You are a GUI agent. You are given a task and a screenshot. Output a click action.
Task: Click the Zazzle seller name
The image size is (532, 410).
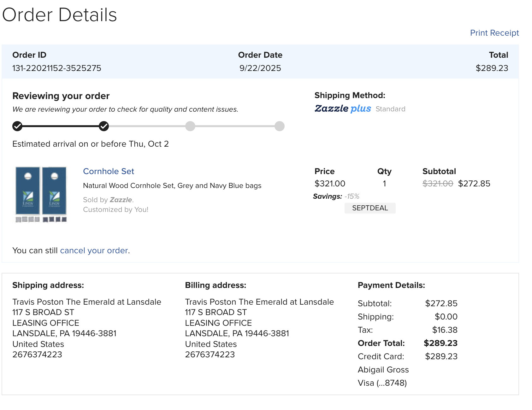[121, 200]
